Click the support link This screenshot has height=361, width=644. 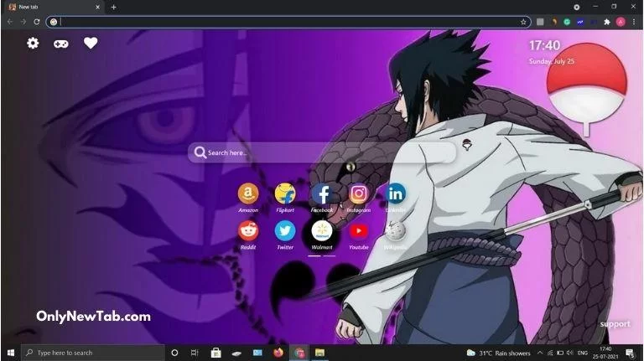615,323
